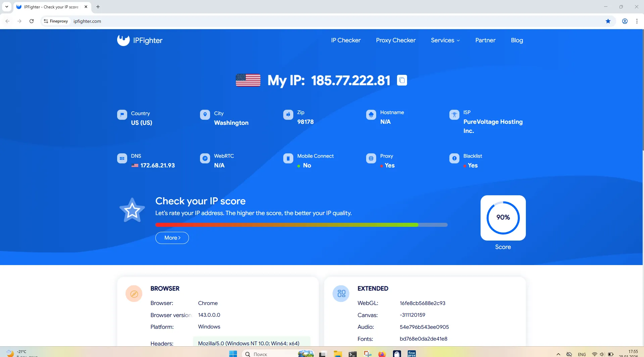The image size is (644, 357).
Task: Bookmark this page with the star icon
Action: [608, 21]
